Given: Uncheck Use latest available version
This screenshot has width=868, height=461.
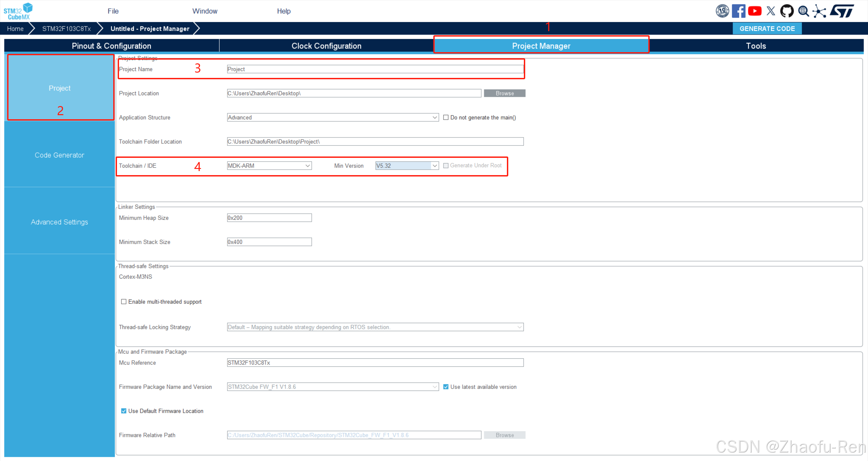Looking at the screenshot, I should coord(446,387).
